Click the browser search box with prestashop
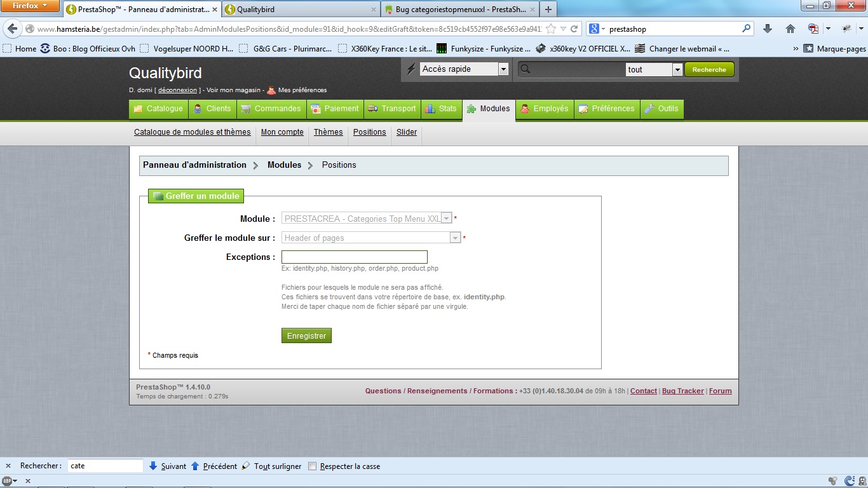The width and height of the screenshot is (868, 488). coord(674,29)
